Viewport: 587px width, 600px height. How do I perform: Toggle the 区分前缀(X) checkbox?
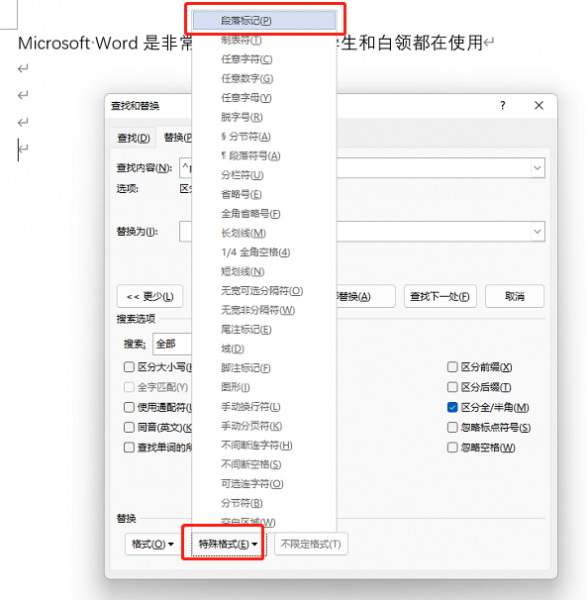(452, 367)
